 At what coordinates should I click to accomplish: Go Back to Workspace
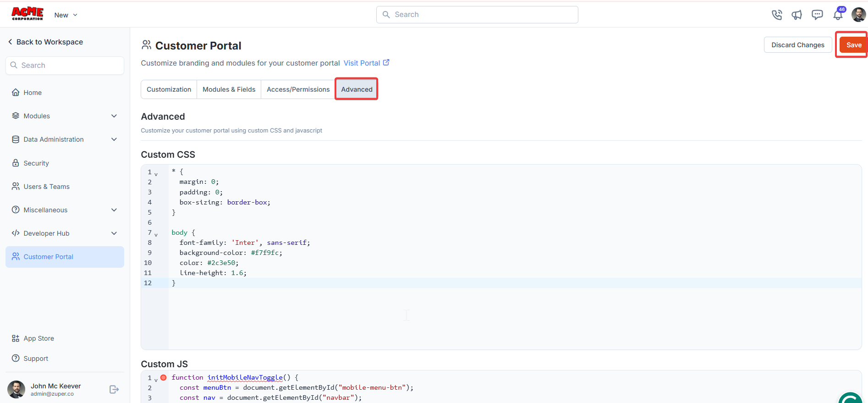point(49,42)
